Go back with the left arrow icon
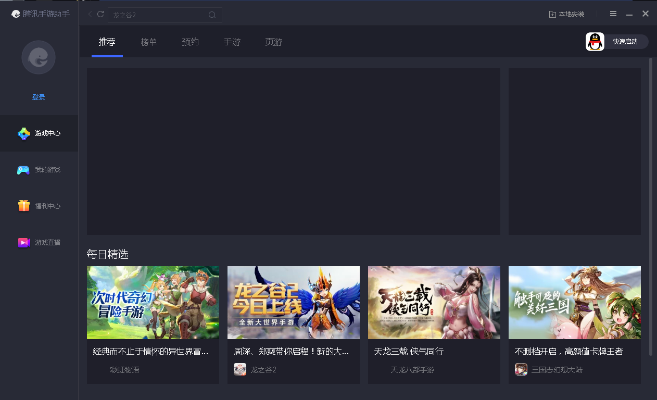Viewport: 657px width, 400px height. (x=90, y=14)
